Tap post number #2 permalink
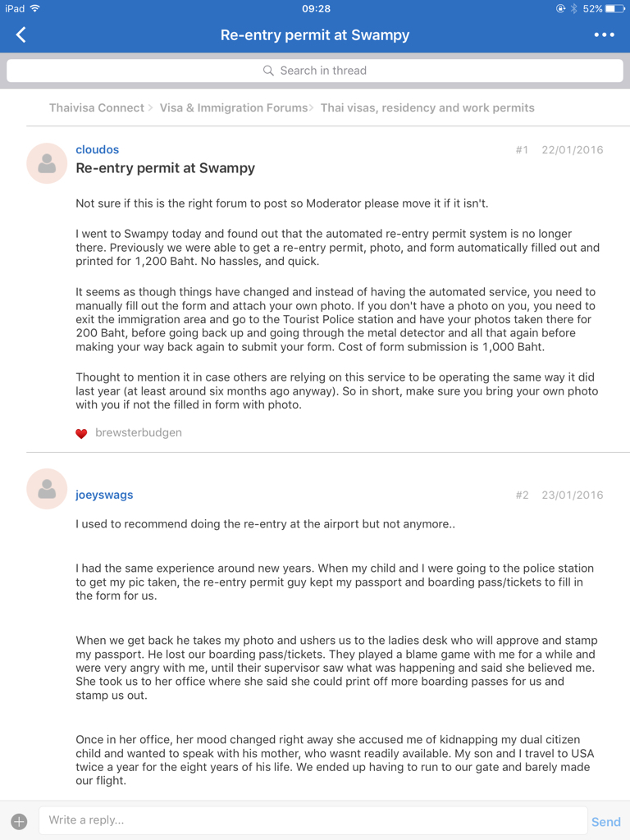The image size is (630, 840). [x=522, y=495]
